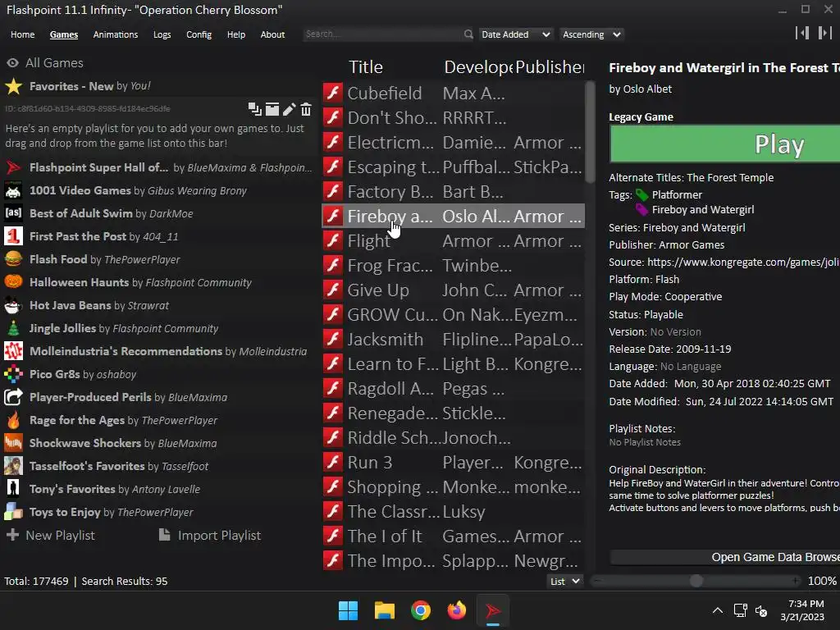Open the List layout dropdown
Image resolution: width=840 pixels, height=630 pixels.
[x=564, y=582]
